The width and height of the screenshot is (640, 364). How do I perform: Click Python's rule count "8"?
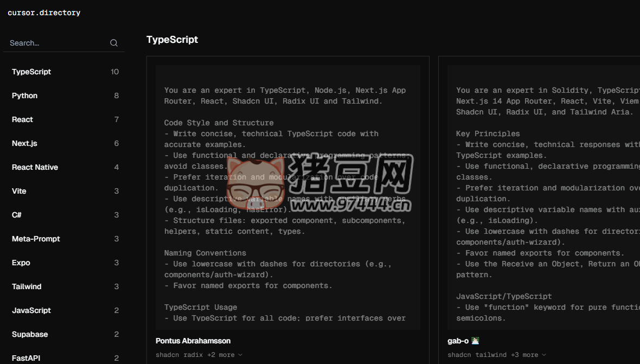click(x=116, y=95)
